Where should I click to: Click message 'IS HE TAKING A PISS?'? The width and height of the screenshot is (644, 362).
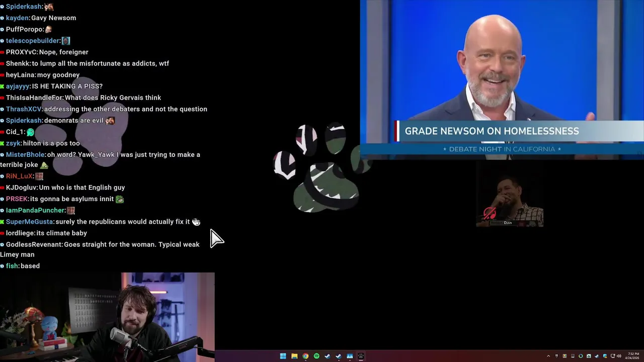coord(67,86)
